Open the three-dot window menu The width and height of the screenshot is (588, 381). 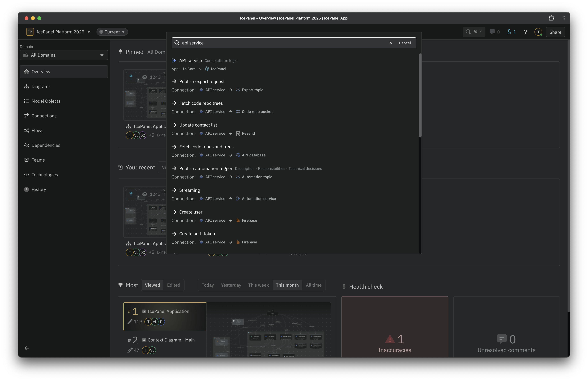564,18
